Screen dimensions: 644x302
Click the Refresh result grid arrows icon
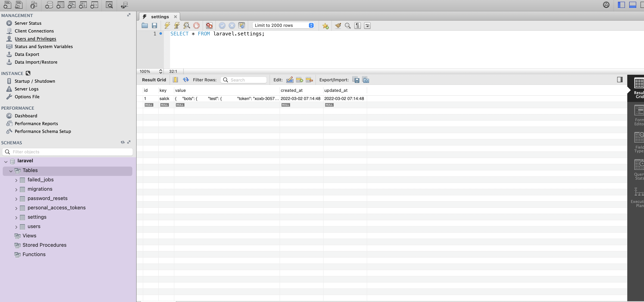186,80
